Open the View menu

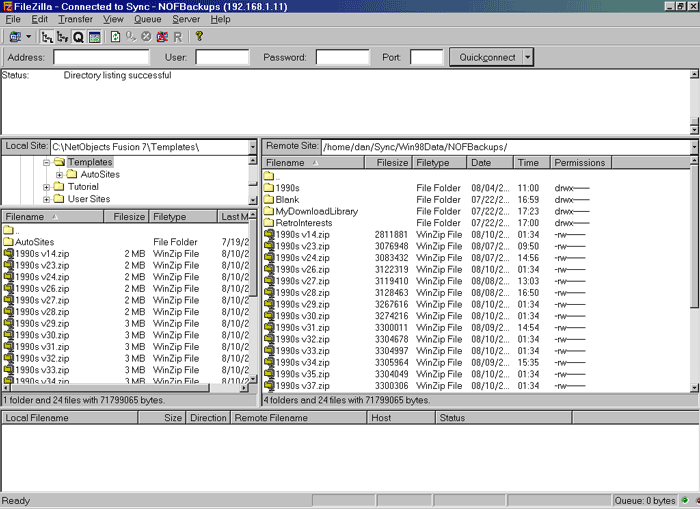[113, 19]
